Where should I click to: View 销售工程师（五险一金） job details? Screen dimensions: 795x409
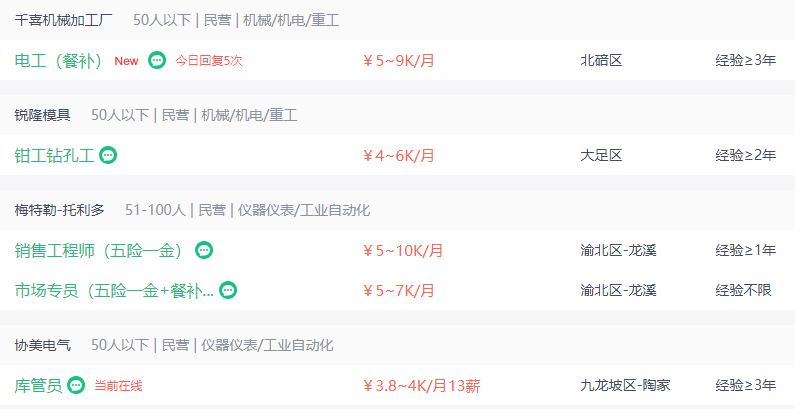tap(100, 250)
